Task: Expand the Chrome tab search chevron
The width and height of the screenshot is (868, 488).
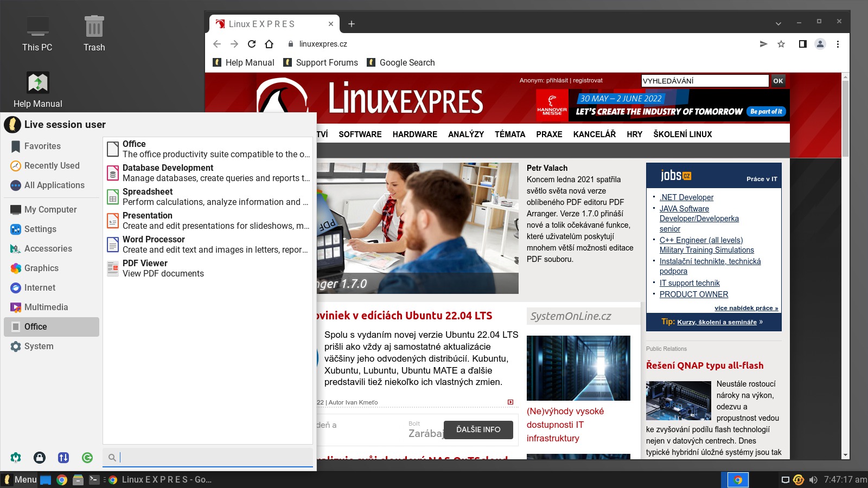Action: click(778, 23)
